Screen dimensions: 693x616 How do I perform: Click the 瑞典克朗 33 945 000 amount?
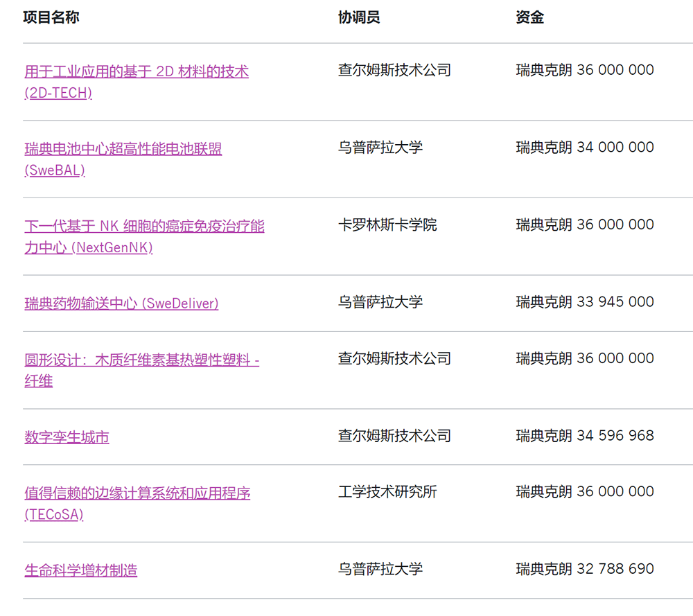(585, 302)
